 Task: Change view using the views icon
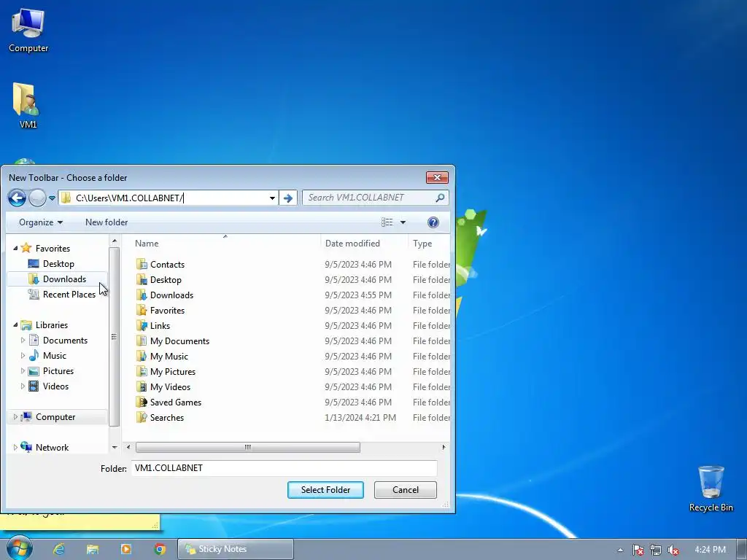[x=387, y=222]
